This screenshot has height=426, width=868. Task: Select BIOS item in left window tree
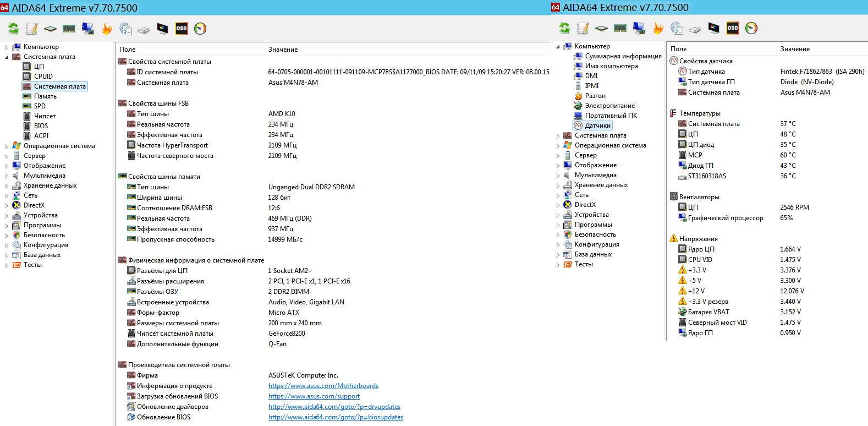click(41, 126)
